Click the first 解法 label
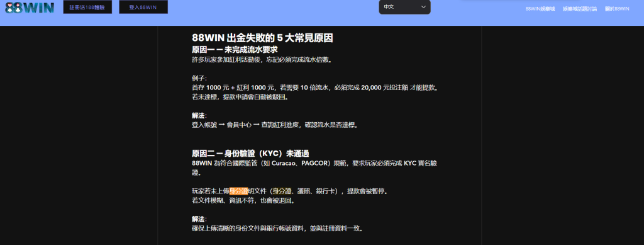The height and width of the screenshot is (245, 644). 199,115
